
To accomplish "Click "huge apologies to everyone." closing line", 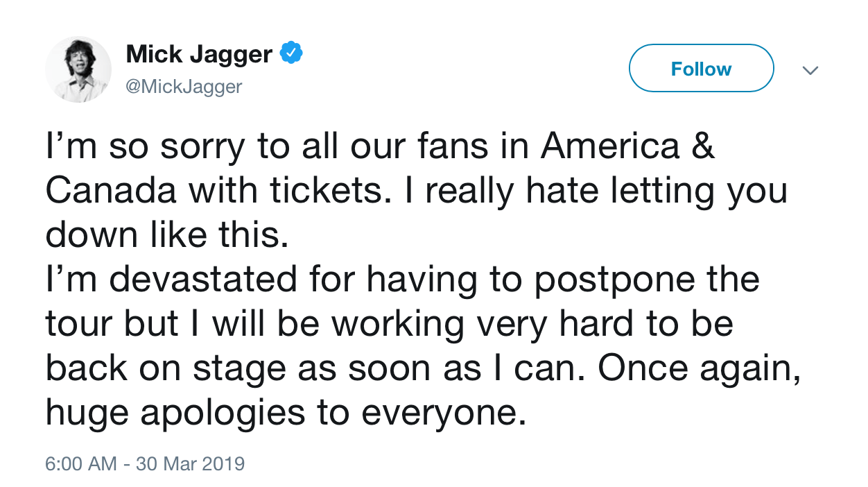I will click(x=281, y=412).
